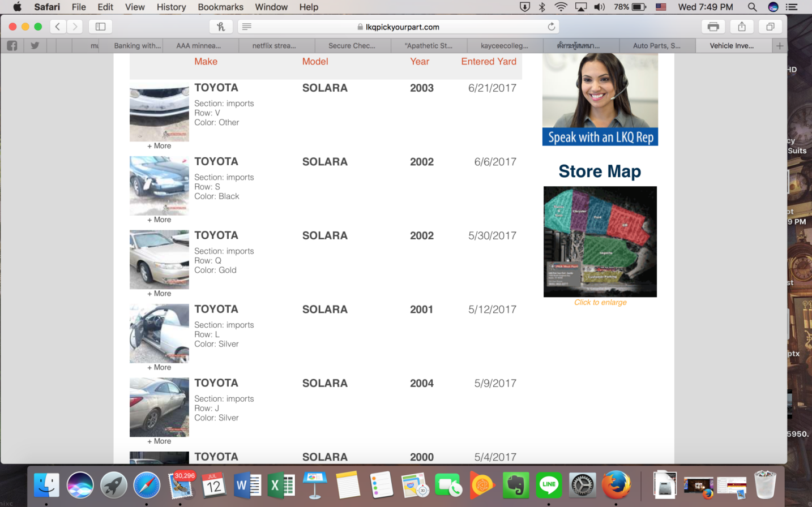This screenshot has height=507, width=812.
Task: Switch to the 'AAA minnea...' tab
Action: (200, 46)
